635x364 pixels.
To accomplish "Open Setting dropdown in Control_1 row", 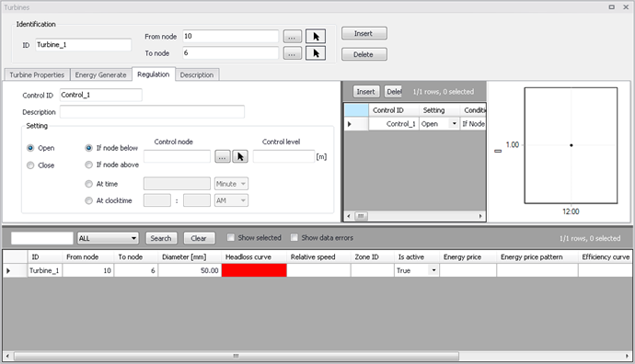I will coord(455,124).
